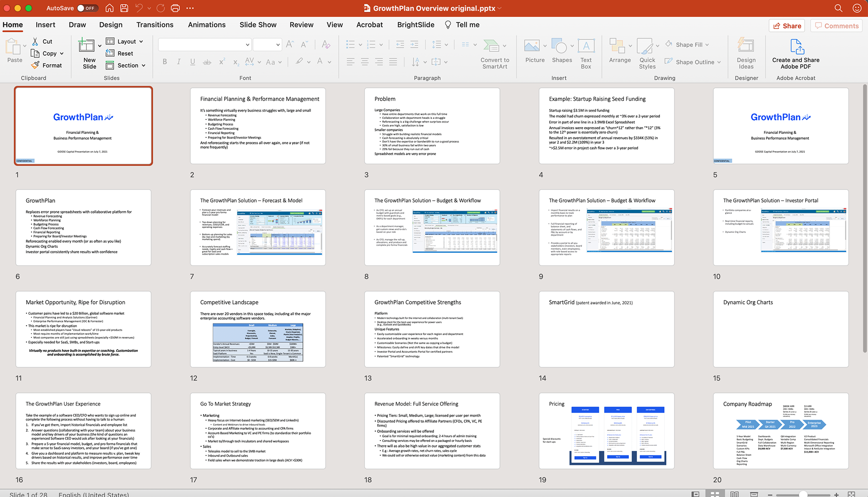The width and height of the screenshot is (868, 497).
Task: Undo the last action
Action: 139,8
